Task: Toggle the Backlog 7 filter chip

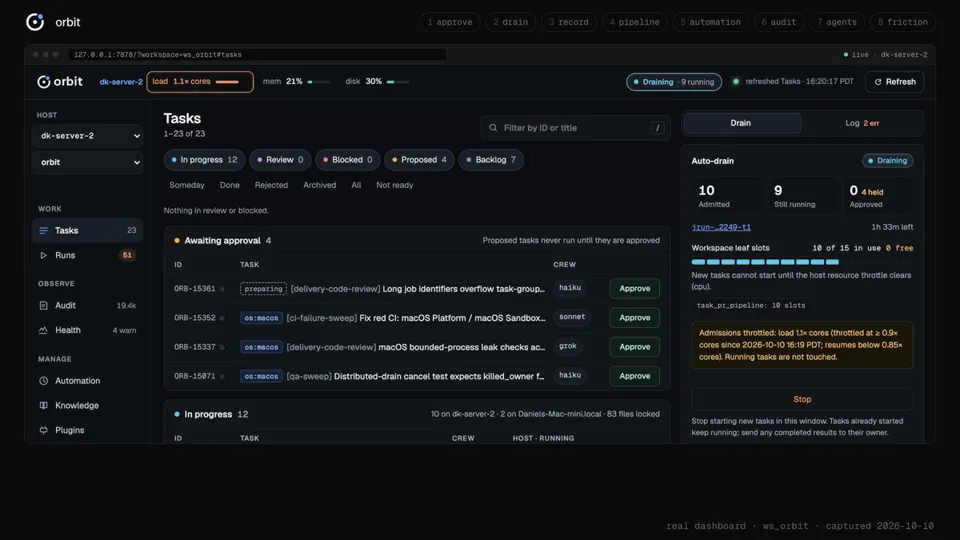Action: pos(491,160)
